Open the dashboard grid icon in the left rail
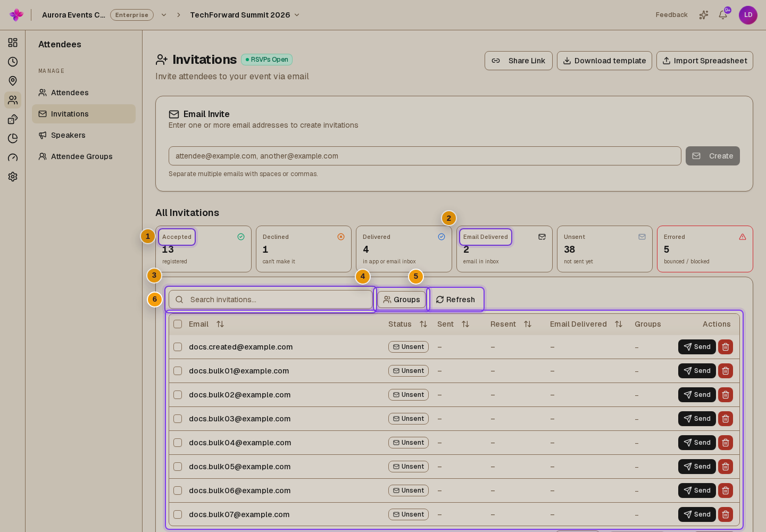 pyautogui.click(x=13, y=43)
